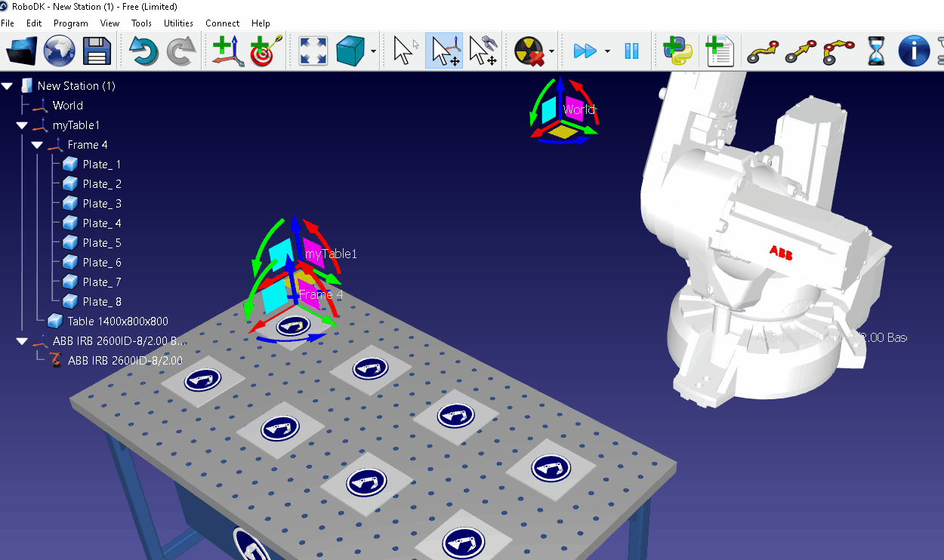The height and width of the screenshot is (560, 944).
Task: Open the View menu
Action: tap(110, 23)
